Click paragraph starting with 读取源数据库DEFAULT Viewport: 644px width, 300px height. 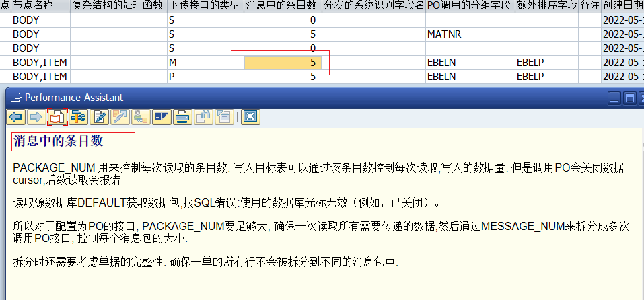click(226, 203)
